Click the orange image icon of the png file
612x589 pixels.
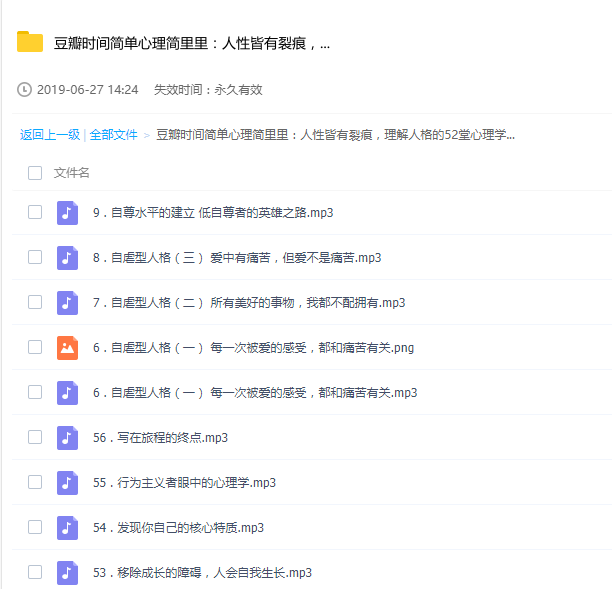(x=67, y=347)
